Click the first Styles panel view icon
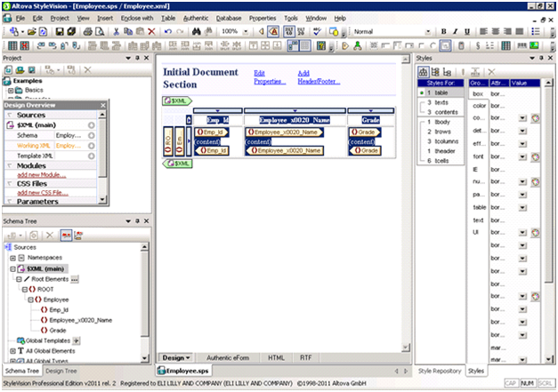558x392 pixels. (x=423, y=72)
